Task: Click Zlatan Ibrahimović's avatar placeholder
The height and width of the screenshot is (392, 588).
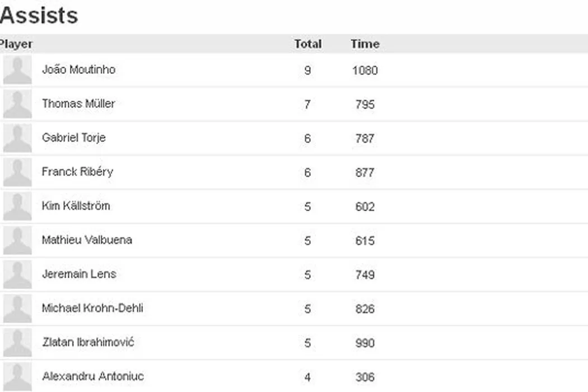Action: click(17, 343)
